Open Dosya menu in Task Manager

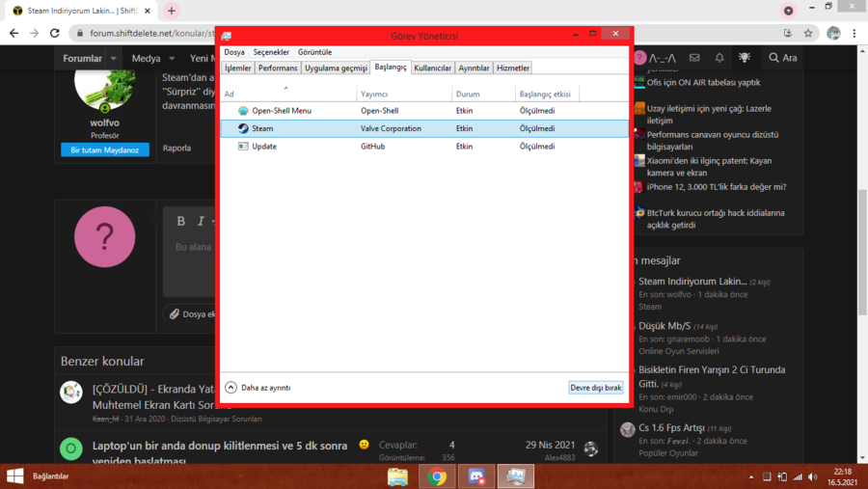(234, 52)
